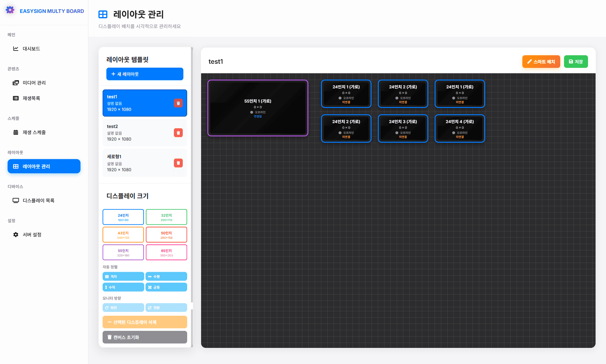Go to 미디어 관리 page
Image resolution: width=606 pixels, height=364 pixels.
coord(34,83)
